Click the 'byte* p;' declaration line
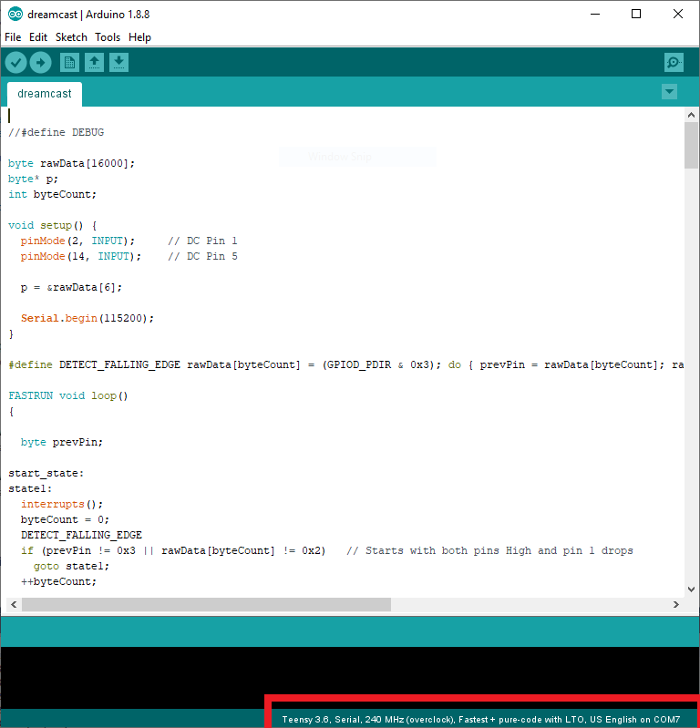 tap(33, 179)
